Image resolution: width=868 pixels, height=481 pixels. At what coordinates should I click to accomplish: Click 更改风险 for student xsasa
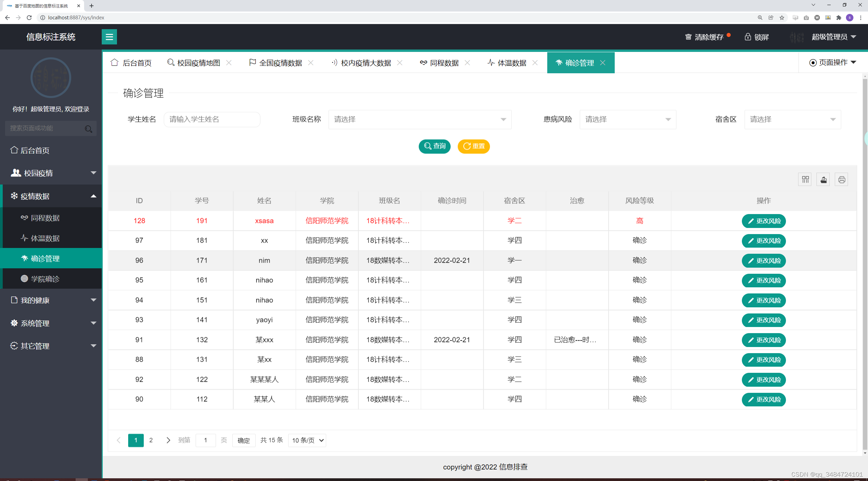764,221
